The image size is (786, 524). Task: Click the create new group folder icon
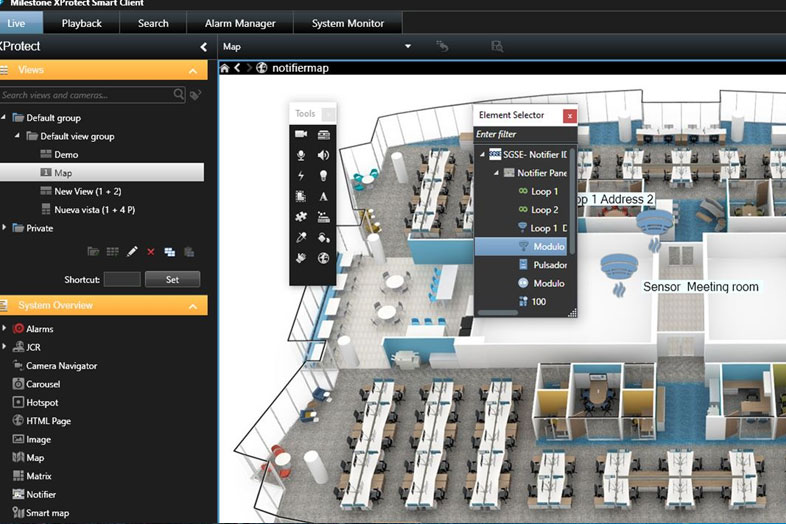click(x=93, y=251)
